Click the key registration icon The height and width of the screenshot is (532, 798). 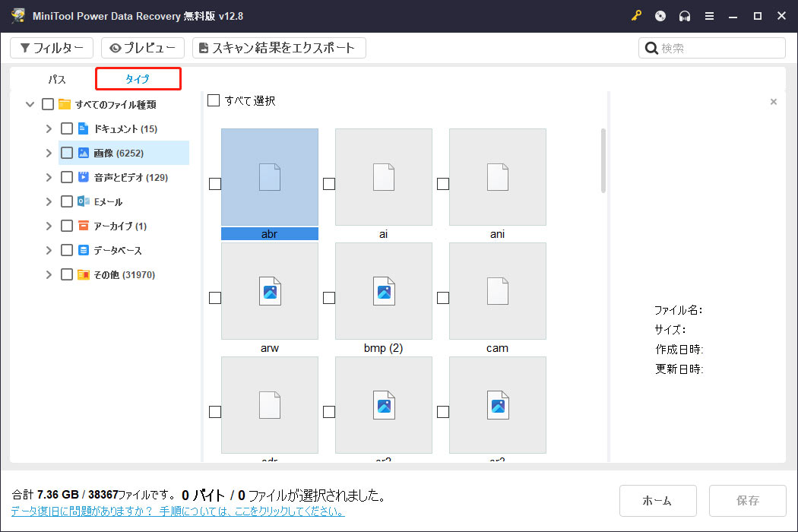[x=636, y=15]
